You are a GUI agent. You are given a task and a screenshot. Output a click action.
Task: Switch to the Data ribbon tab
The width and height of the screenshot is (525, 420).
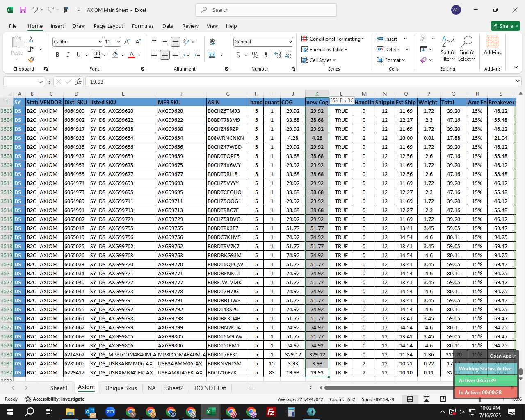coord(168,26)
